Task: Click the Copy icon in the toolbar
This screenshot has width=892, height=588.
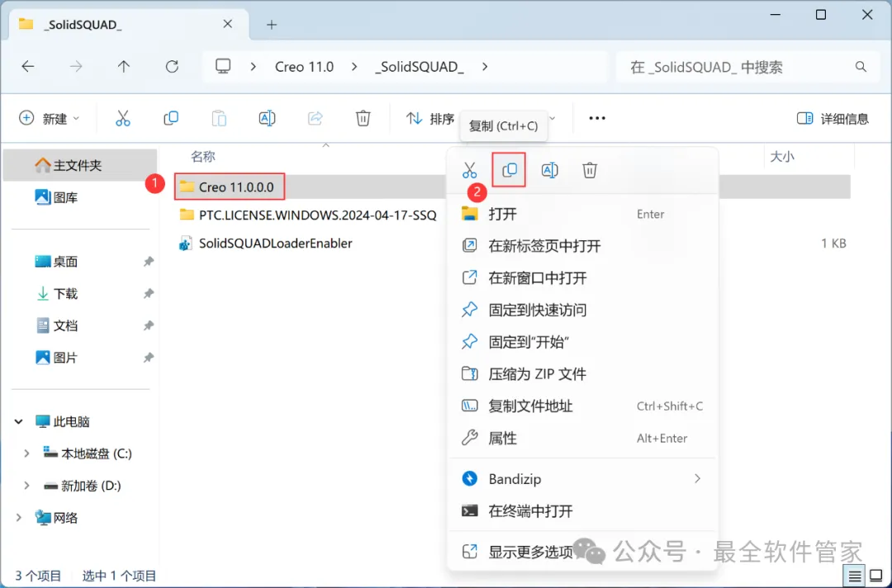Action: [171, 118]
